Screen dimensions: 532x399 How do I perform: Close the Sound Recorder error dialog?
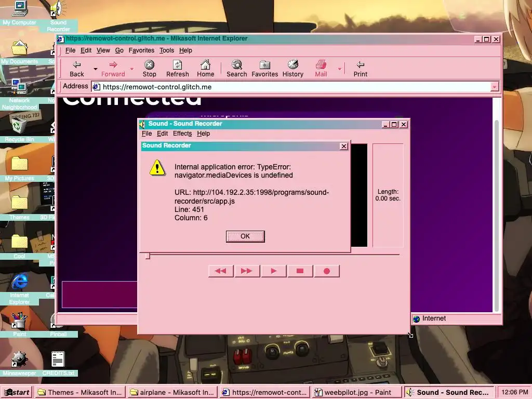point(344,146)
